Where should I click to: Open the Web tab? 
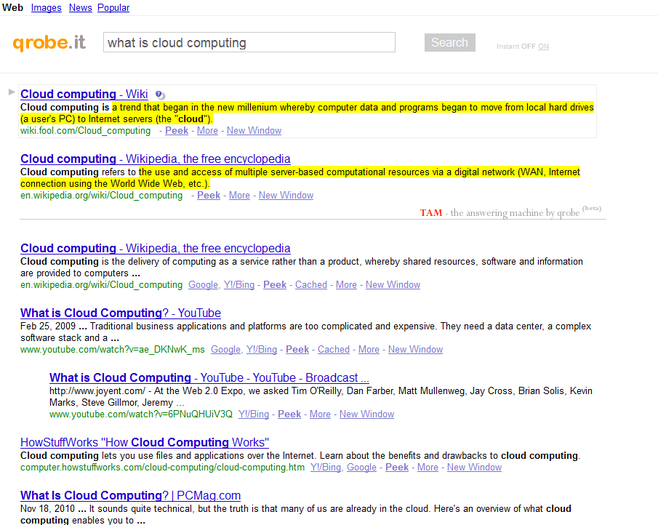13,8
